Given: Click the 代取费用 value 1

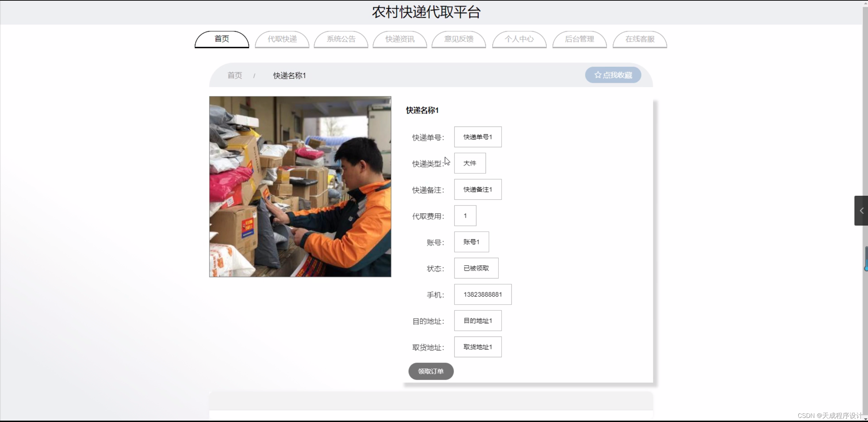Looking at the screenshot, I should click(x=465, y=216).
